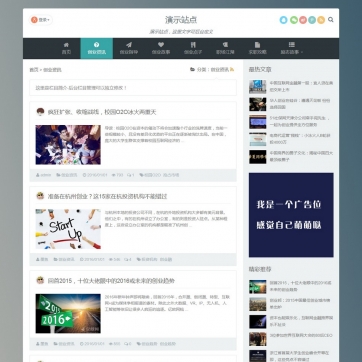Screen dimensions: 362x362
Task: Click the folder category icon in first article meta
Action: click(58, 175)
